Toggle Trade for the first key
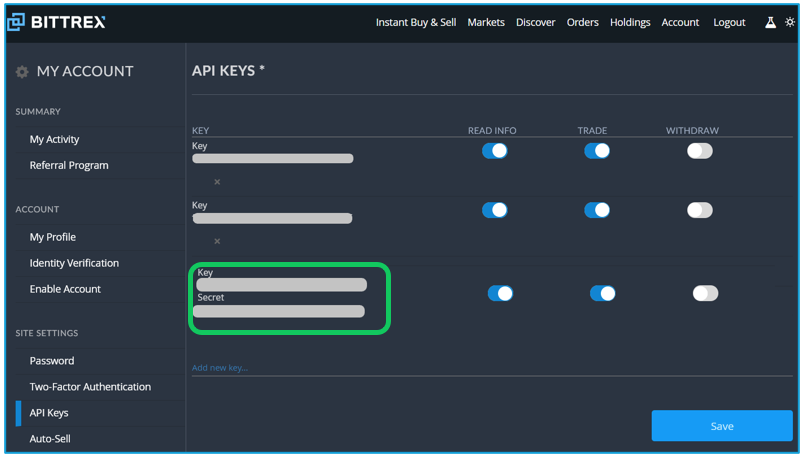 597,151
